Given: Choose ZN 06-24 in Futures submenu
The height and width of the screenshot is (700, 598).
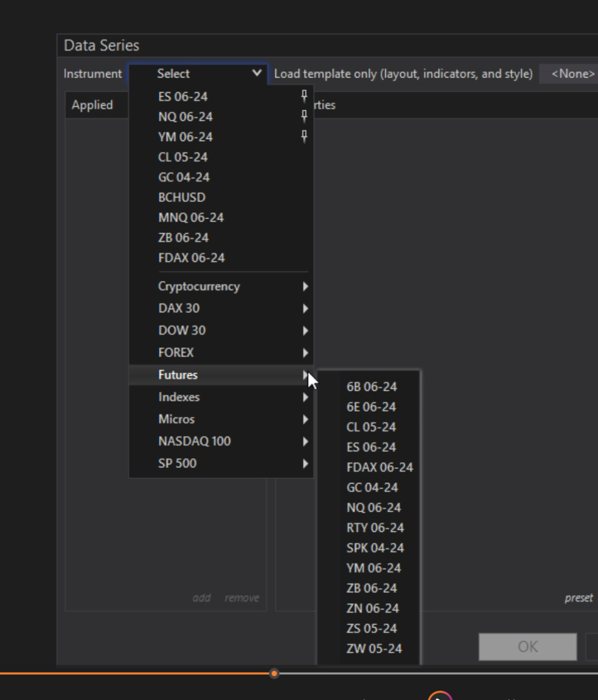Looking at the screenshot, I should click(369, 608).
